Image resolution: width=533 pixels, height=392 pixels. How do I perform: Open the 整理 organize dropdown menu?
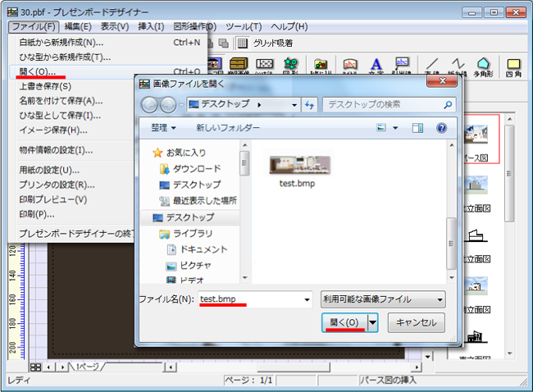tap(162, 128)
